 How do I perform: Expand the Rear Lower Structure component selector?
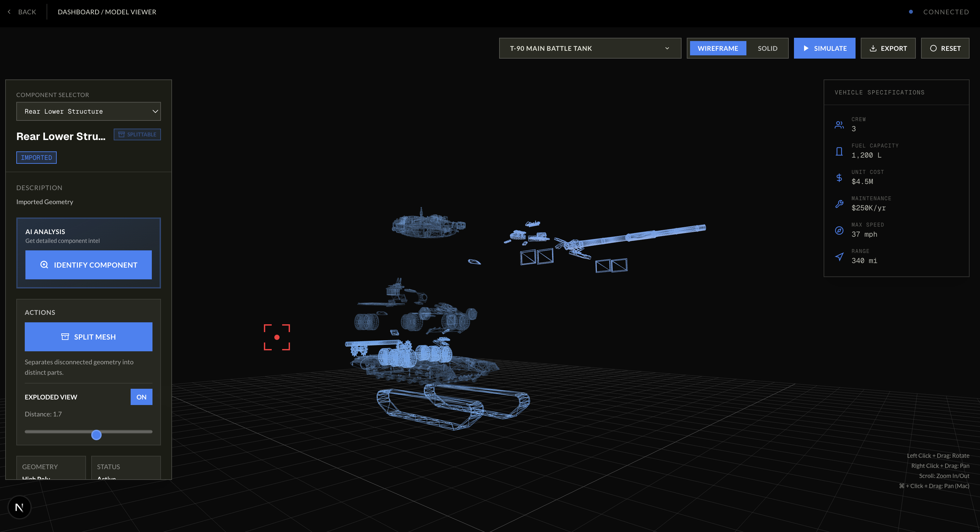[x=88, y=111]
